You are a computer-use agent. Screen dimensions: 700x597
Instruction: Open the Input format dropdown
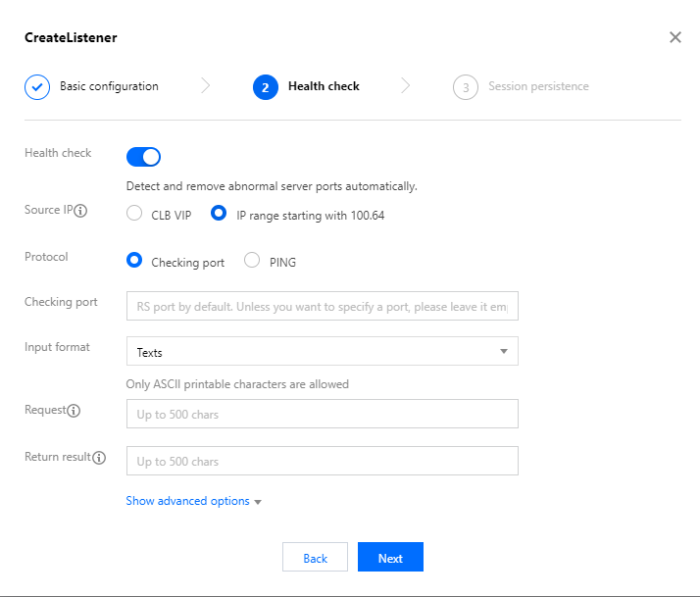click(322, 351)
